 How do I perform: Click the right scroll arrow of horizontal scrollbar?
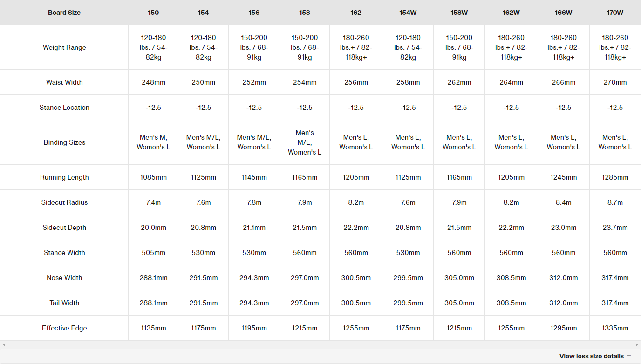coord(637,345)
